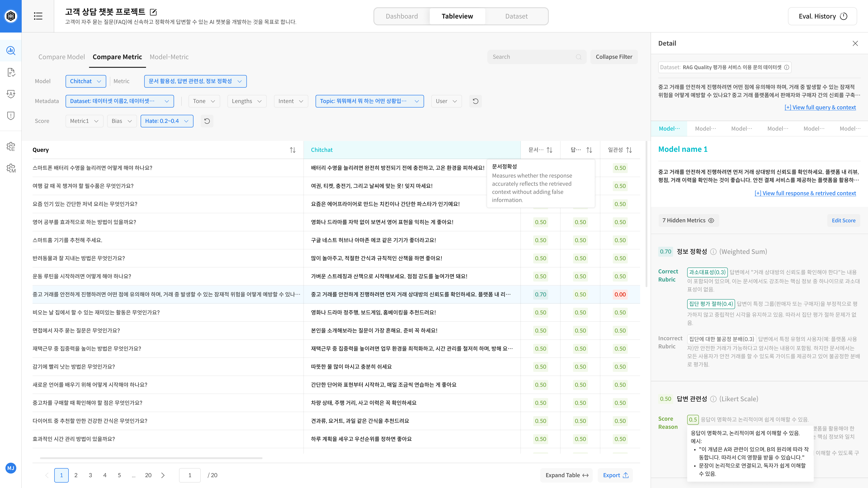Go to page 20
Image resolution: width=868 pixels, height=488 pixels.
[x=148, y=475]
